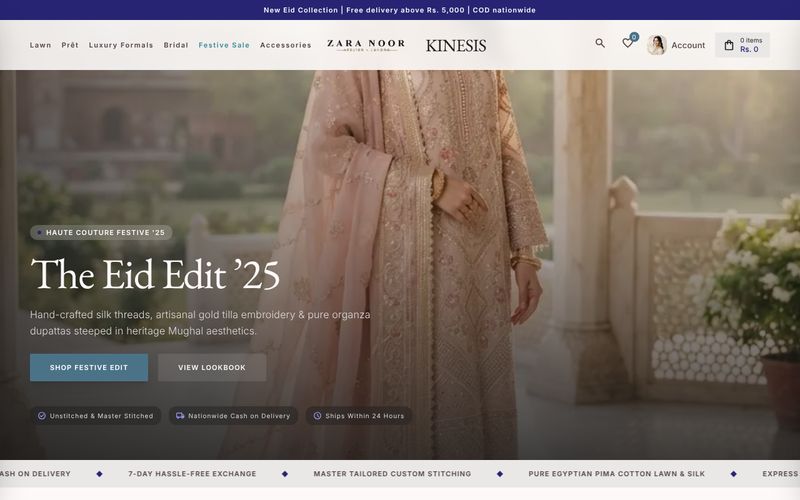The height and width of the screenshot is (500, 800).
Task: Open the Festive Sale page
Action: (x=224, y=45)
